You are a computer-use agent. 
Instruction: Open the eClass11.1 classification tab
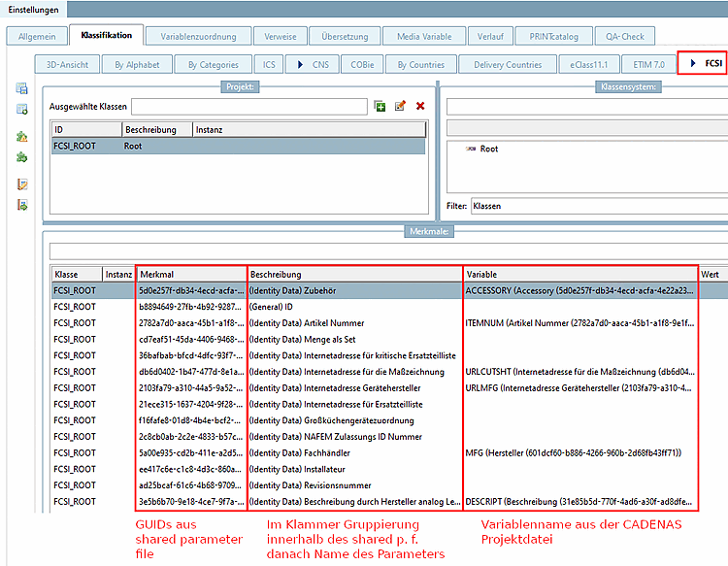point(587,65)
